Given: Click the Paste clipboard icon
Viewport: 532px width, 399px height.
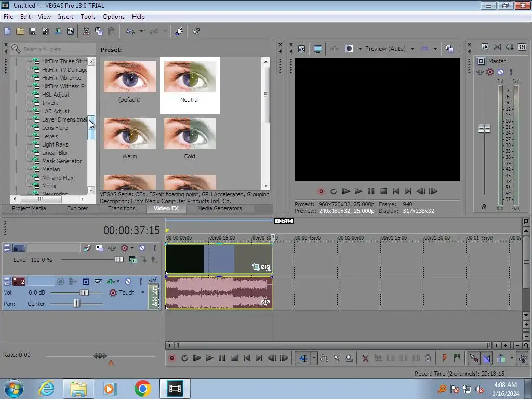Looking at the screenshot, I should tap(111, 31).
